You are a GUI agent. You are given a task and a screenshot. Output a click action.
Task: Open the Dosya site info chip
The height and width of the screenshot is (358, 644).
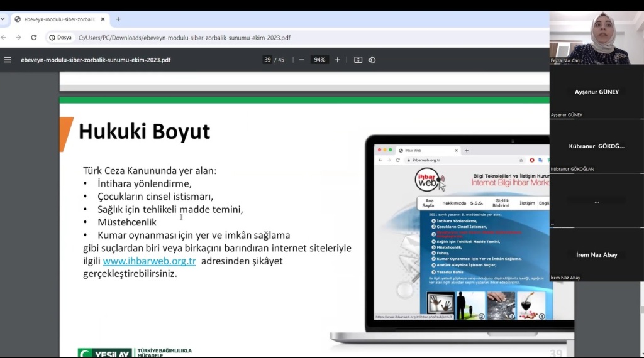point(60,38)
